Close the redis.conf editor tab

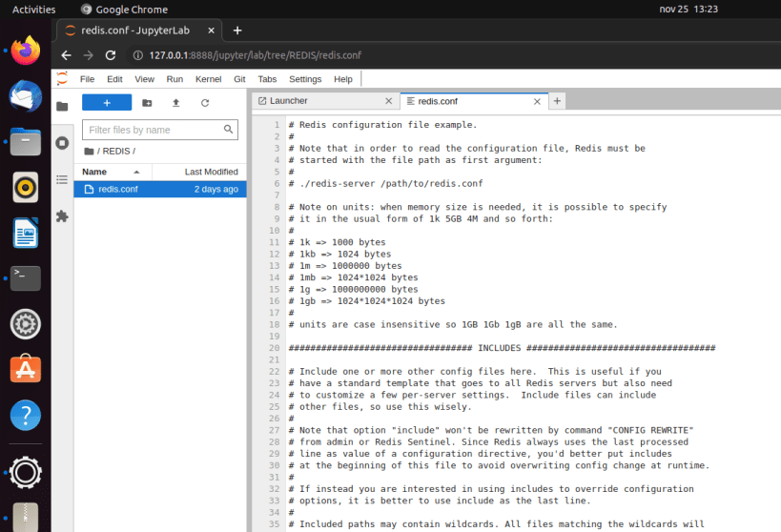click(537, 102)
